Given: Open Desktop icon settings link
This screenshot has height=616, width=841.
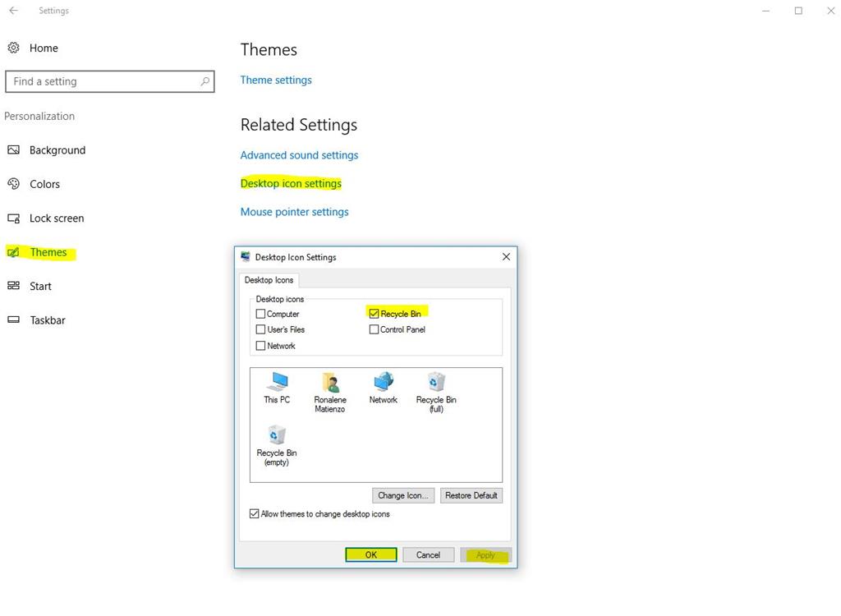Looking at the screenshot, I should coord(291,183).
